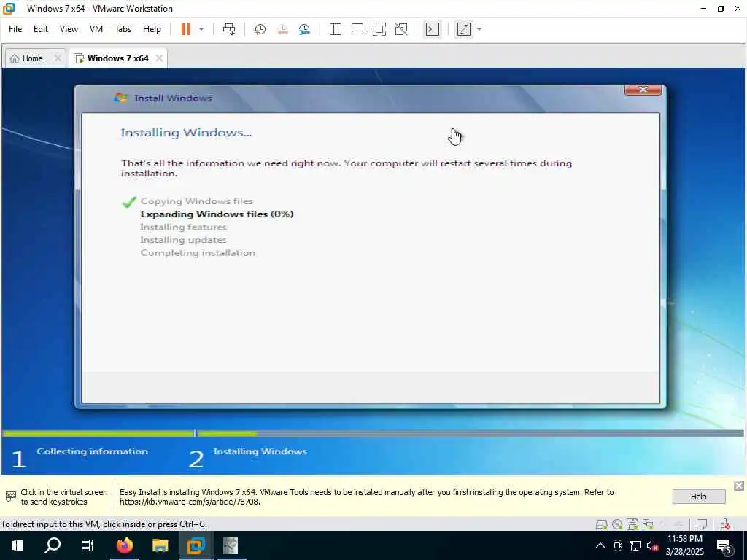Show hidden system tray icons

[600, 545]
